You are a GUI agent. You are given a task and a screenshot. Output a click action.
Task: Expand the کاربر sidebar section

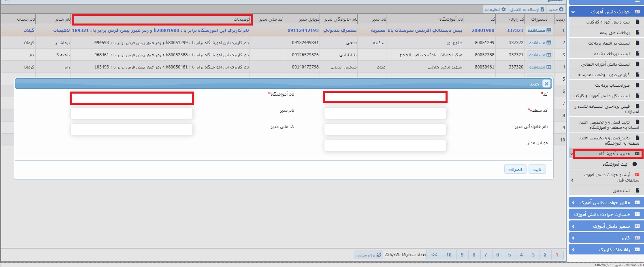pos(573,238)
